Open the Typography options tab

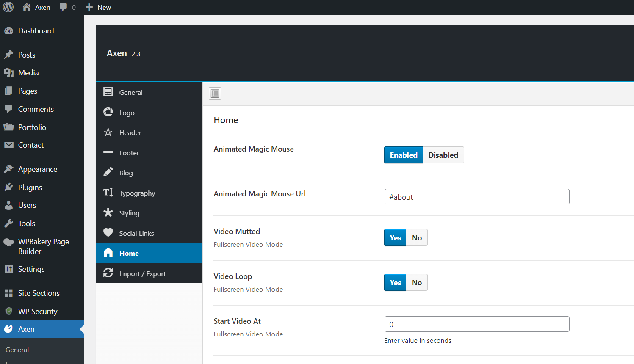click(149, 193)
